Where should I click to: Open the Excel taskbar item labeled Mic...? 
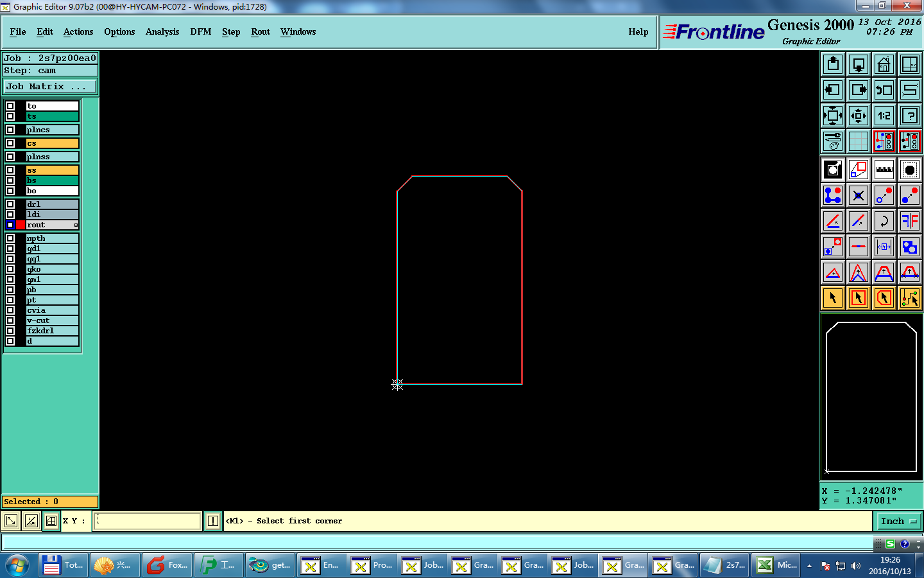pos(776,565)
